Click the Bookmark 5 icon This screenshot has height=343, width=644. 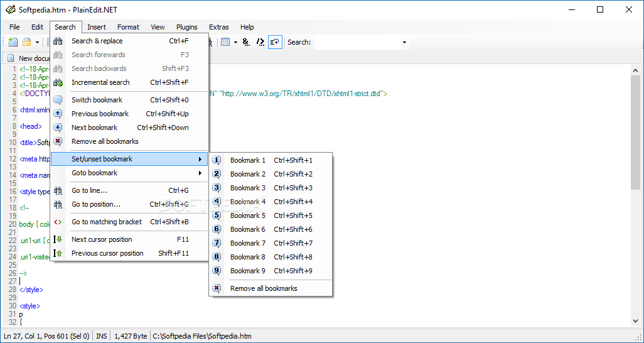click(217, 215)
